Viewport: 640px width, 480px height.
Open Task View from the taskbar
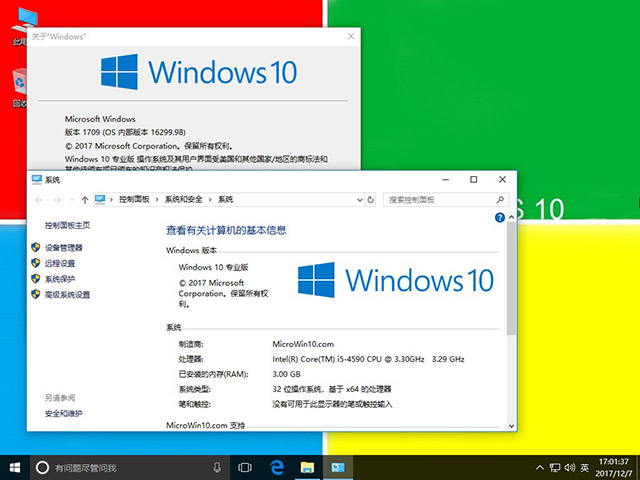pyautogui.click(x=245, y=468)
